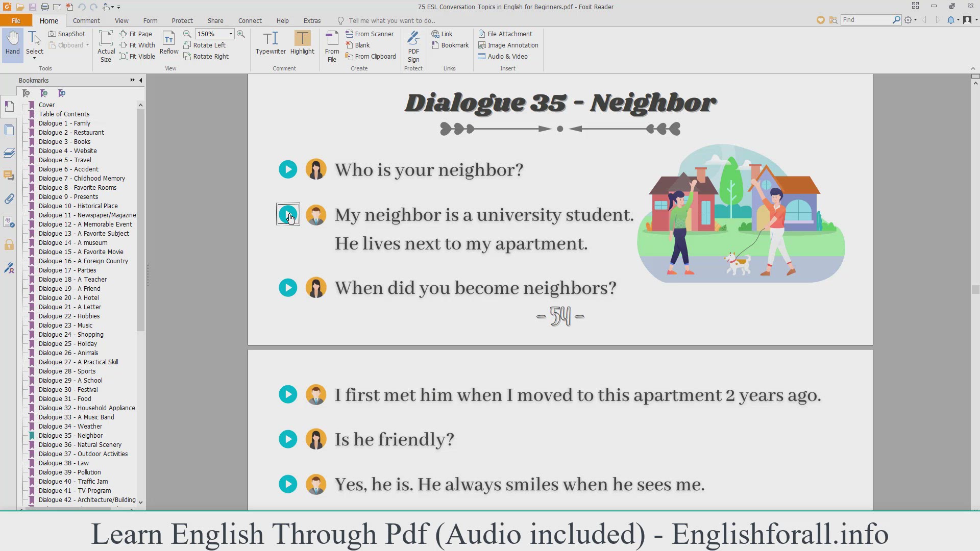980x551 pixels.
Task: Expand the Clipboard dropdown arrow
Action: [88, 45]
